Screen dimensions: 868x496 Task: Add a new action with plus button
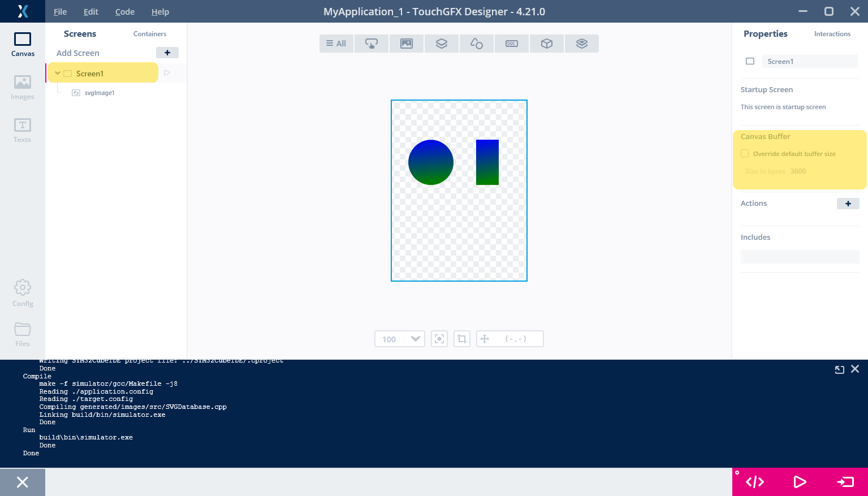[848, 204]
